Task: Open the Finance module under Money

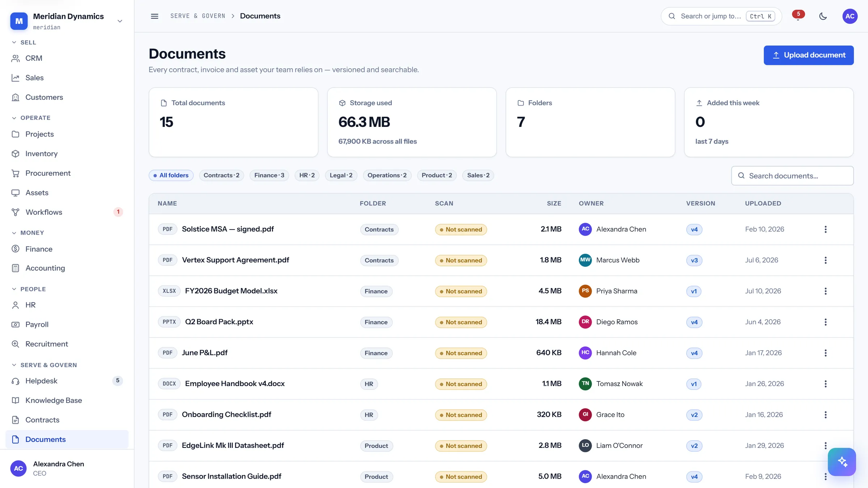Action: [x=67, y=249]
